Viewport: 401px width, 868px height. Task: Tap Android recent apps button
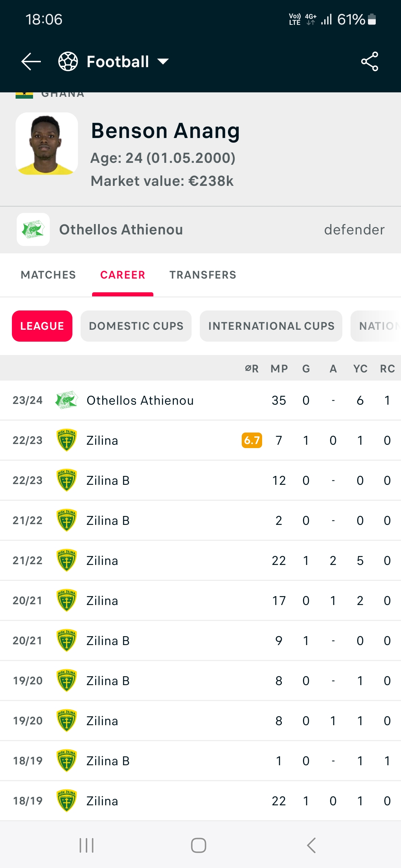pos(87,845)
